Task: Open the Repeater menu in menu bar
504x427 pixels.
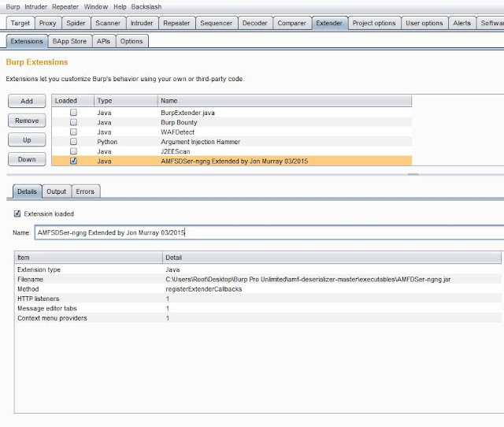Action: pyautogui.click(x=65, y=7)
